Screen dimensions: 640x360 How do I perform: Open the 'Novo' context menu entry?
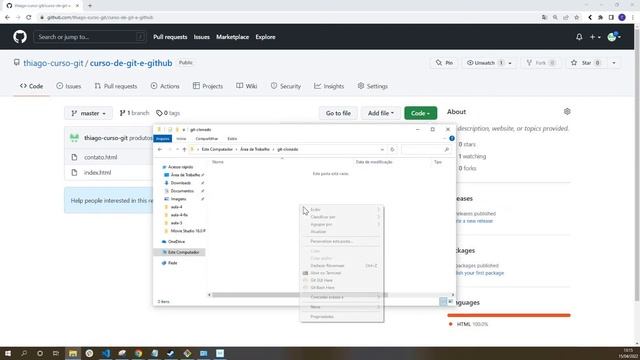342,307
